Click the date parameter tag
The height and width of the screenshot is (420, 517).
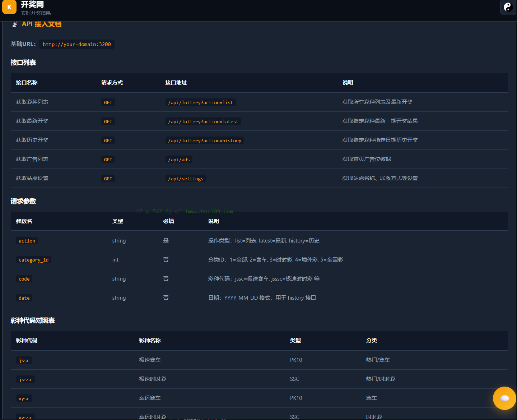24,298
